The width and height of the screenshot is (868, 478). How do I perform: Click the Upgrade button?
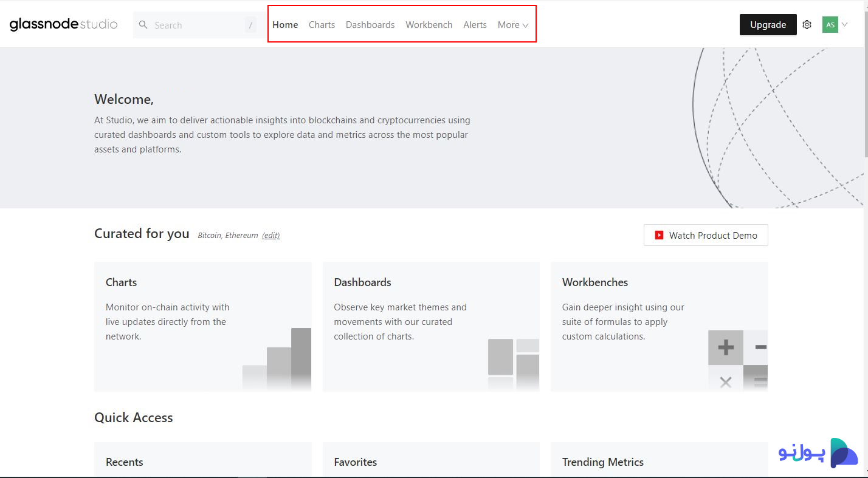[768, 25]
